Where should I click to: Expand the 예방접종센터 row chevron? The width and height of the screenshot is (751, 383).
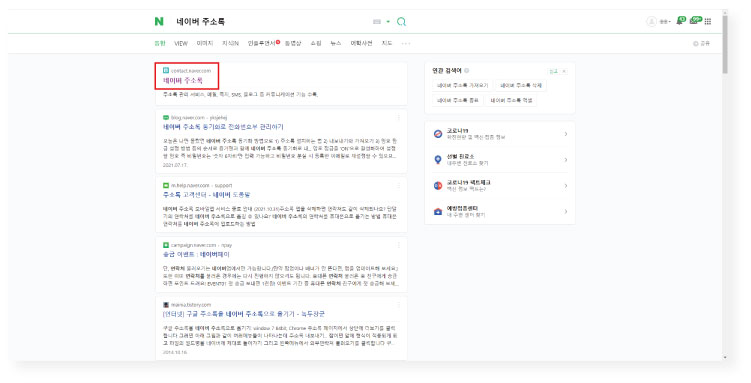566,212
